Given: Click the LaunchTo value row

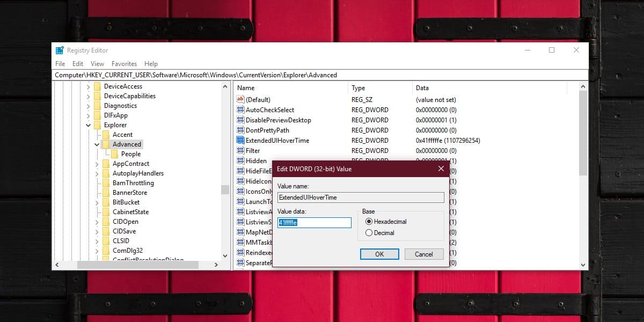Looking at the screenshot, I should (254, 202).
